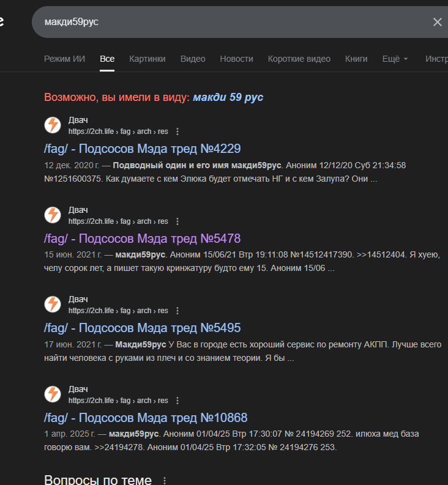This screenshot has height=485, width=448.
Task: Open result Подсосов Мэда тред №10868
Action: pyautogui.click(x=146, y=418)
